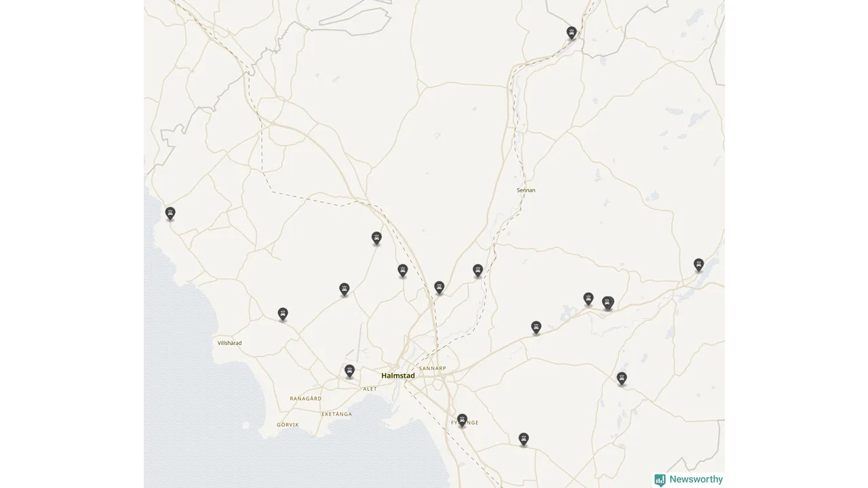Click the marker at Fyllinge

[x=462, y=420]
